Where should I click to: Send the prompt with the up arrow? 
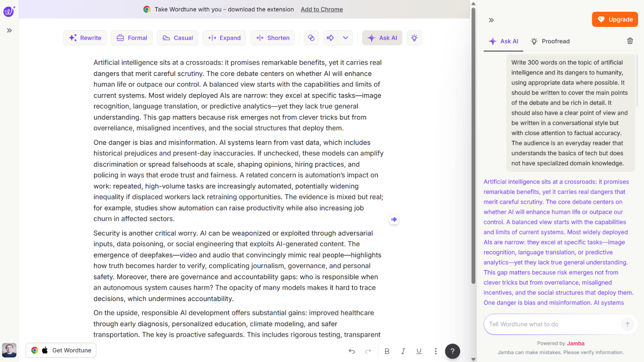click(x=628, y=324)
